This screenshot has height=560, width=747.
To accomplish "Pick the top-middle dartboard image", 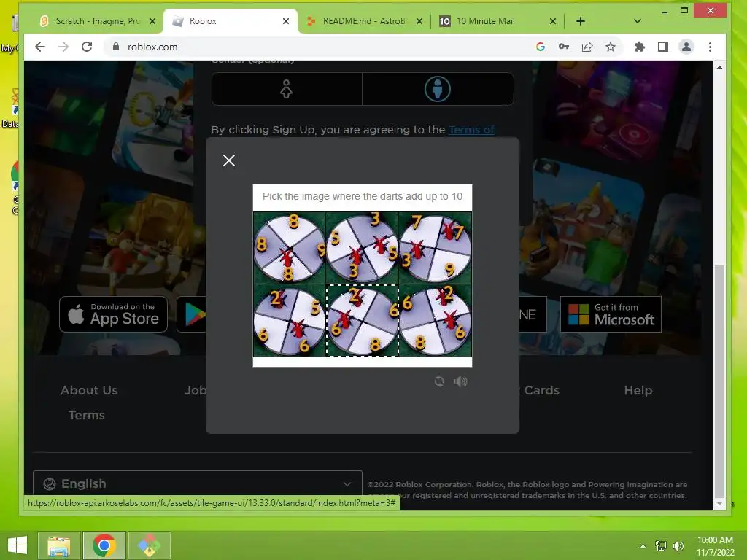I will (x=362, y=248).
